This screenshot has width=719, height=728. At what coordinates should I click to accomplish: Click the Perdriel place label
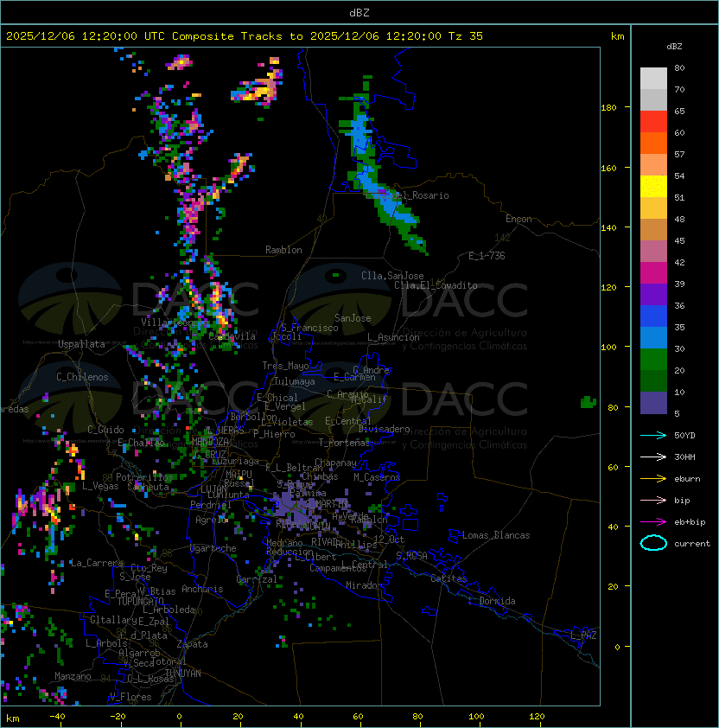tap(210, 505)
